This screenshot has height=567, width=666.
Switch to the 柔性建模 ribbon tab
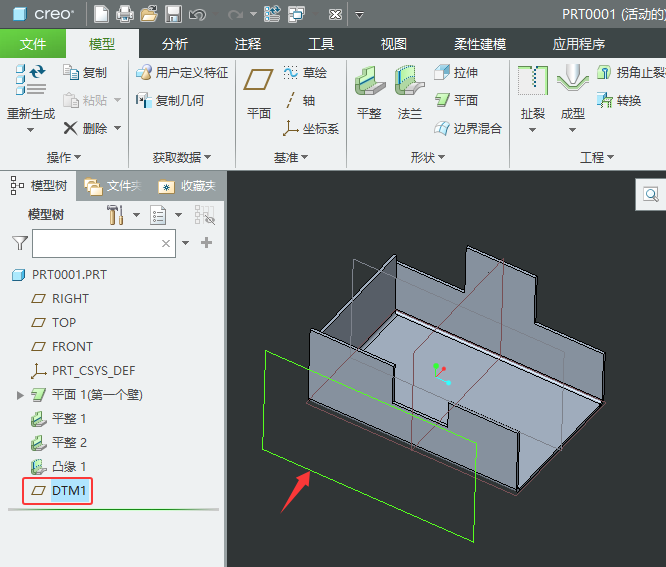point(480,44)
